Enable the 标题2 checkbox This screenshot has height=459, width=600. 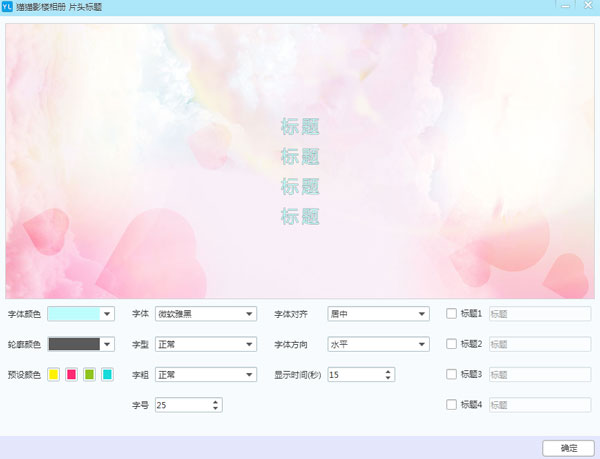click(x=452, y=344)
